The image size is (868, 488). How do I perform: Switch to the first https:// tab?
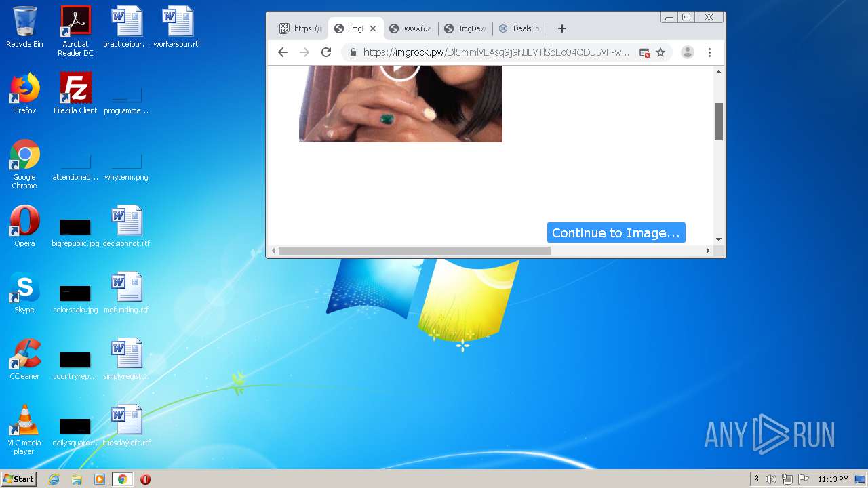(x=301, y=28)
